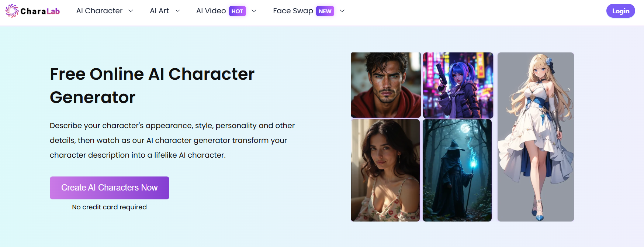Expand the chevron beside AI Video's HOT badge
644x247 pixels.
coord(254,11)
